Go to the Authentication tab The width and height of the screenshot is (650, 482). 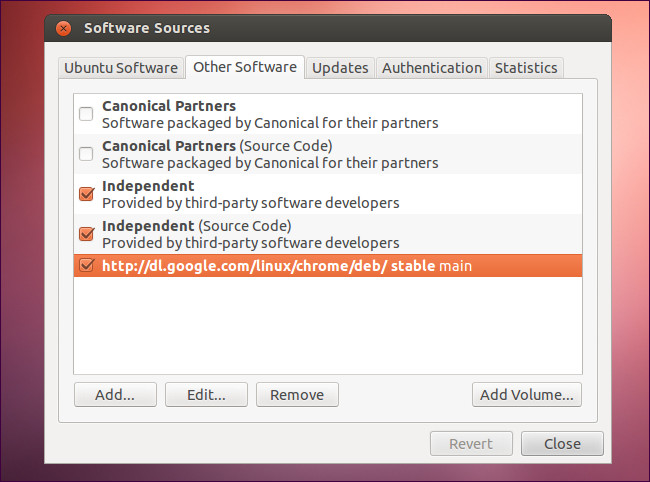pos(432,68)
